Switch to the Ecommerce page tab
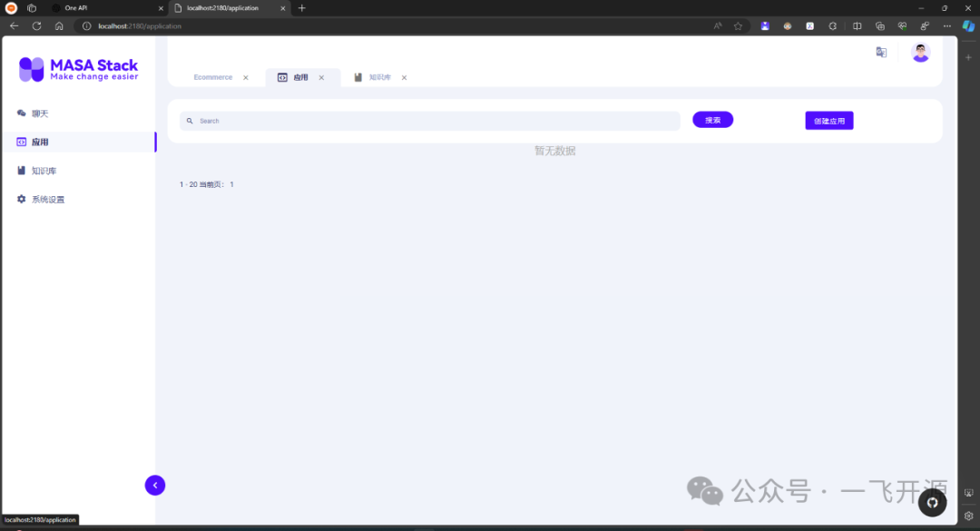 (212, 77)
